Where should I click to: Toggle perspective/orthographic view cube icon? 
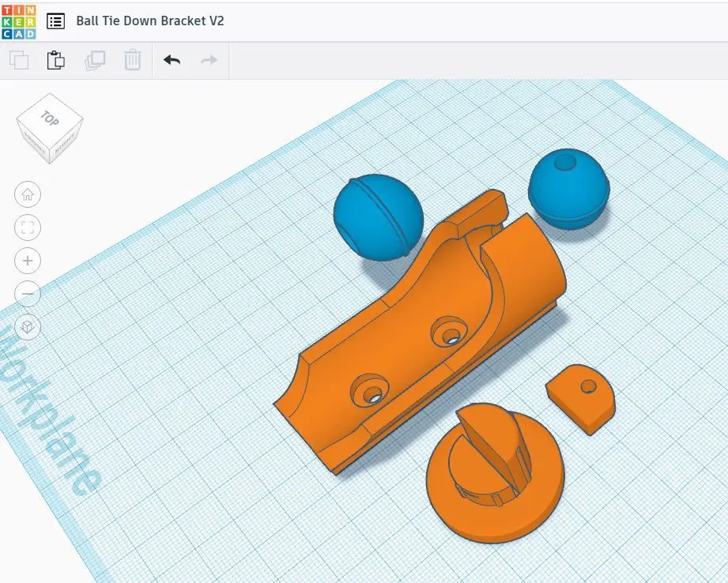coord(28,326)
